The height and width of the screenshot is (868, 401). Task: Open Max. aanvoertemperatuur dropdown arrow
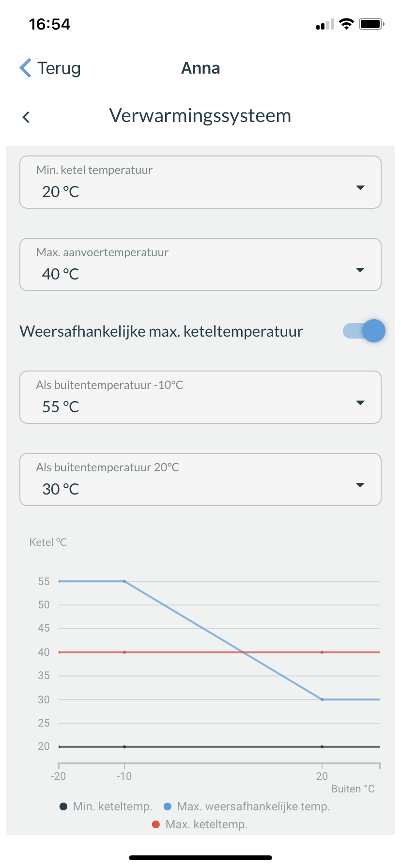360,270
